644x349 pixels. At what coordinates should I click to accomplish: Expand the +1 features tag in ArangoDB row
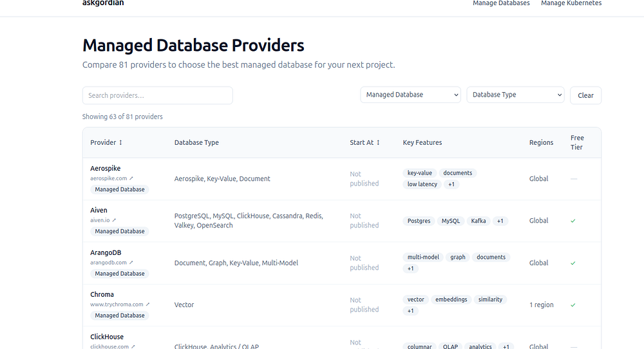(x=411, y=269)
